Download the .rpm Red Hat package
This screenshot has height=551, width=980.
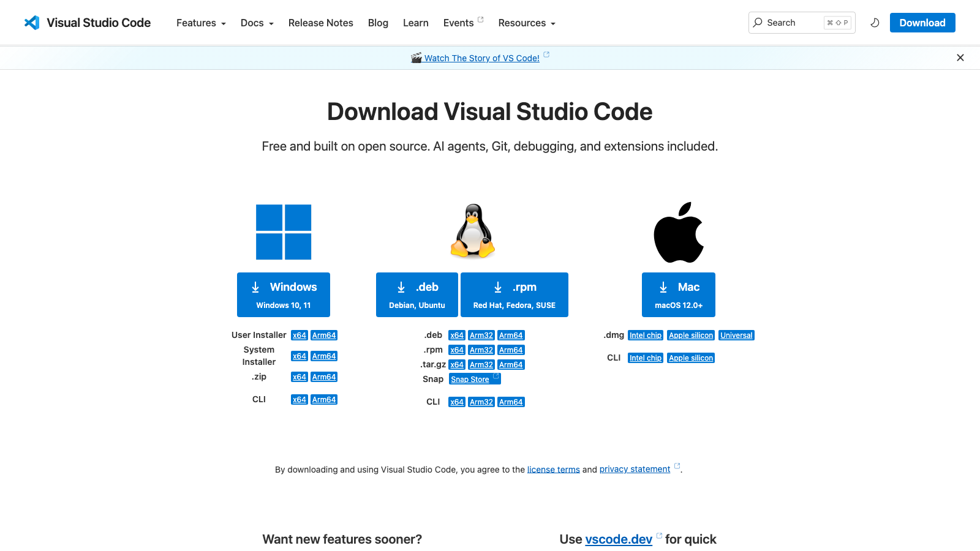click(514, 294)
